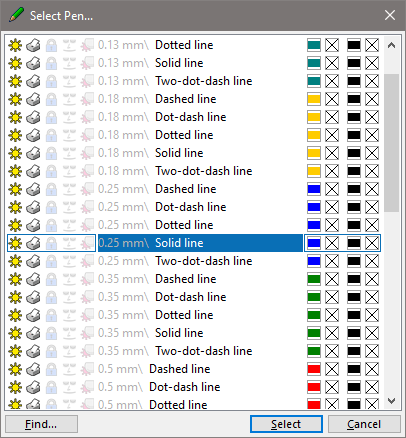Open the Find... dialog
This screenshot has width=406, height=438.
pyautogui.click(x=41, y=424)
